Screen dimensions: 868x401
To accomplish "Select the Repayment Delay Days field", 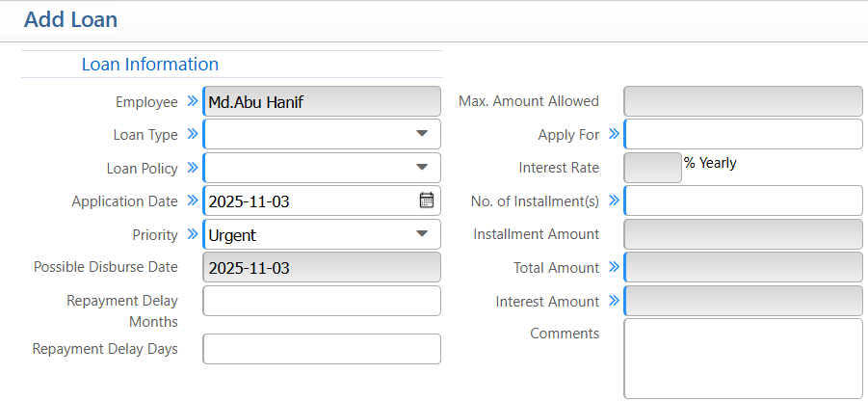I will tap(322, 349).
